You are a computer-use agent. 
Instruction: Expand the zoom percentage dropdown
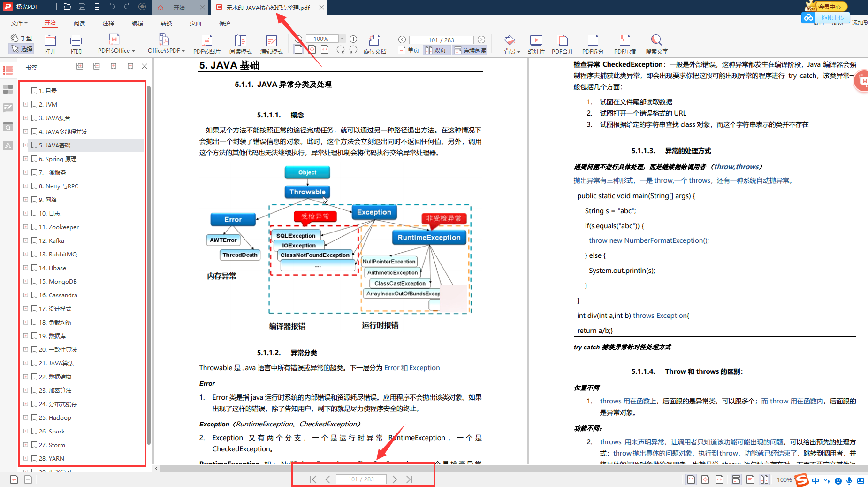pyautogui.click(x=342, y=38)
